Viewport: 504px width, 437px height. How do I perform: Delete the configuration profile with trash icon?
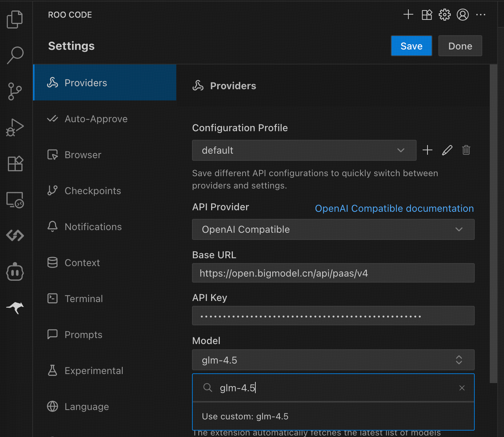tap(466, 150)
